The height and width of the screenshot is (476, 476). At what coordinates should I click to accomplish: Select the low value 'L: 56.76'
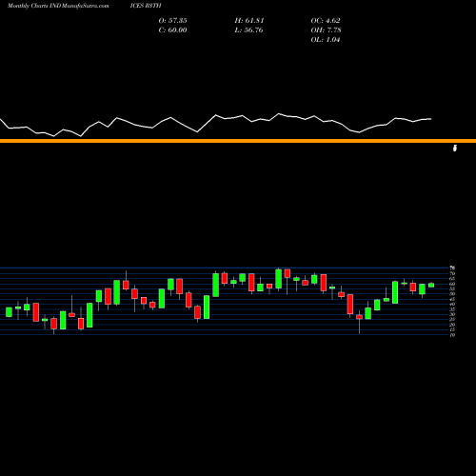[249, 30]
